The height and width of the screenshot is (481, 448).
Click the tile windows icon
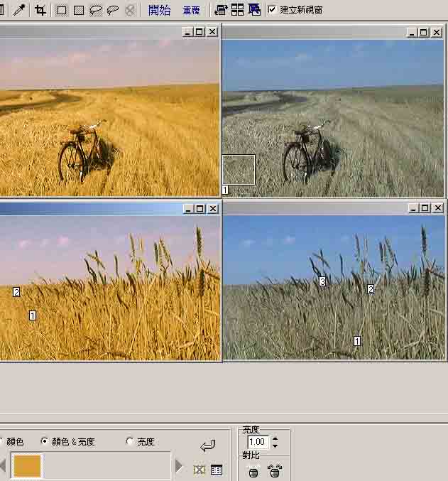[237, 10]
